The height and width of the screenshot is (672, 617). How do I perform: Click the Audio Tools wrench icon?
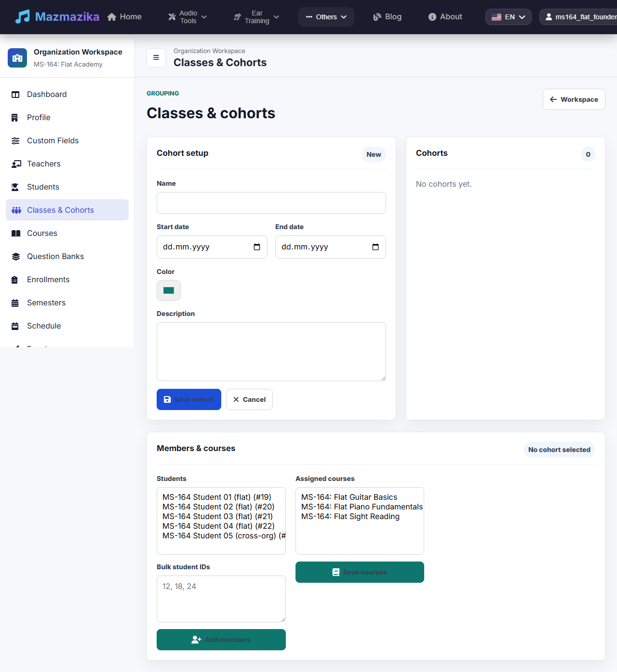pyautogui.click(x=172, y=17)
